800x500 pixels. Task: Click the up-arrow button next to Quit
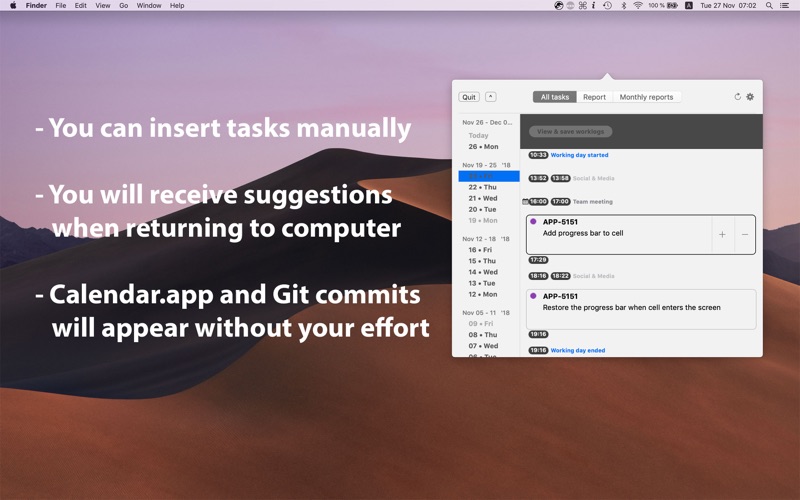[490, 97]
